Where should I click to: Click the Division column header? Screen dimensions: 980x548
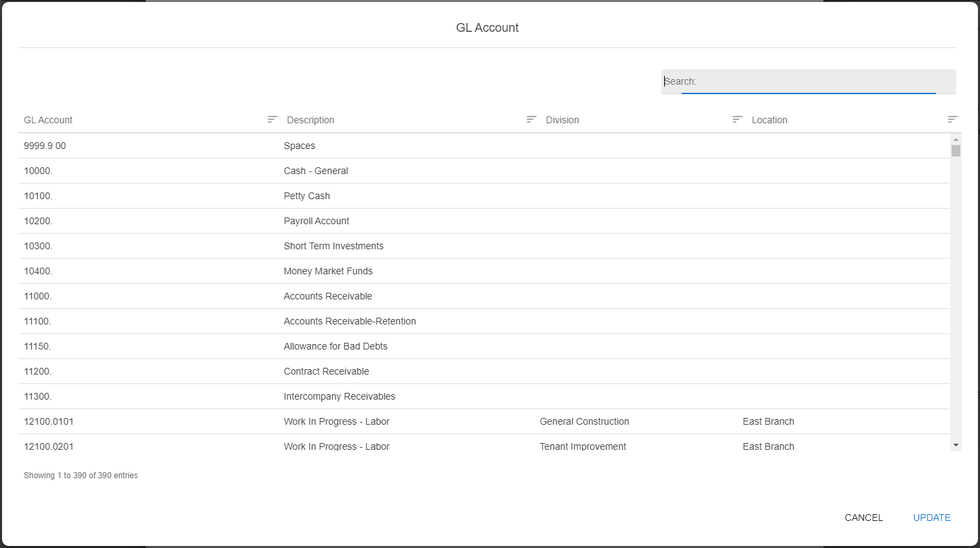coord(563,120)
